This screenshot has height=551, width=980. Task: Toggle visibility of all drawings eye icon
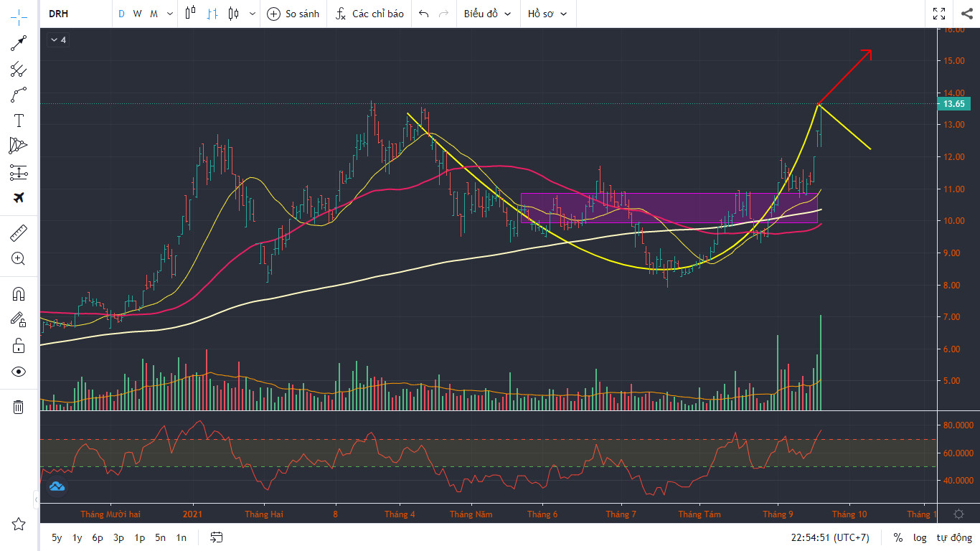19,372
